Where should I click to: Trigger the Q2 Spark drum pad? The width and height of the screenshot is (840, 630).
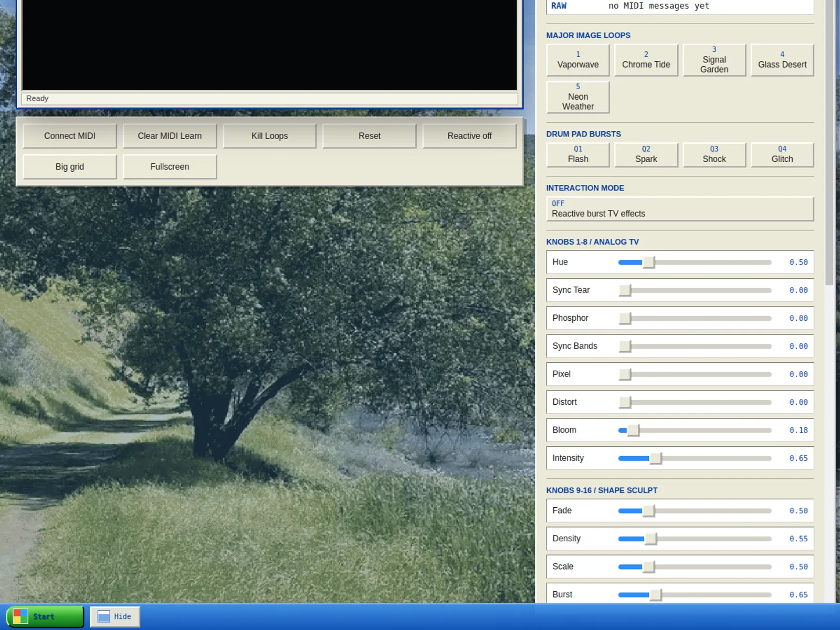[646, 155]
